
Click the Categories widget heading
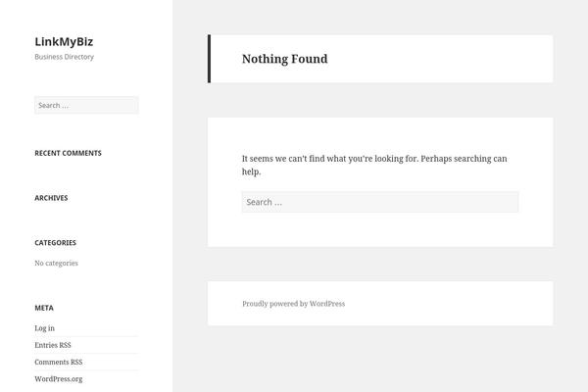[55, 242]
